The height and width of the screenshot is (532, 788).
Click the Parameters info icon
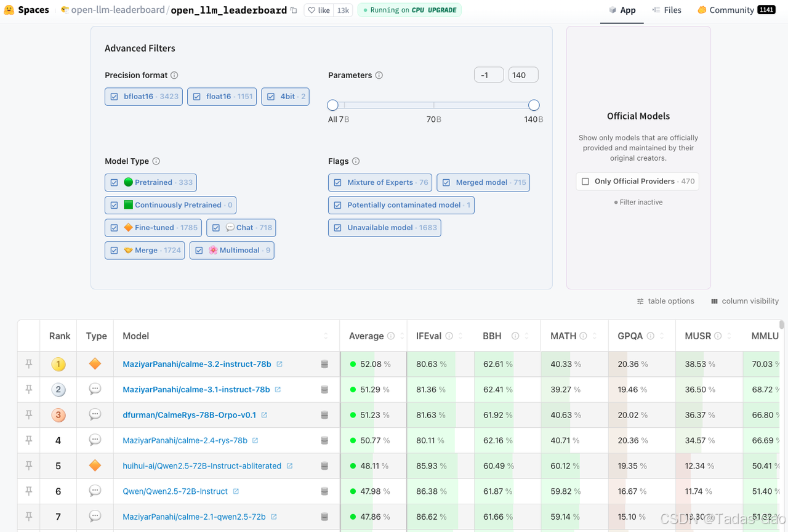pyautogui.click(x=379, y=75)
